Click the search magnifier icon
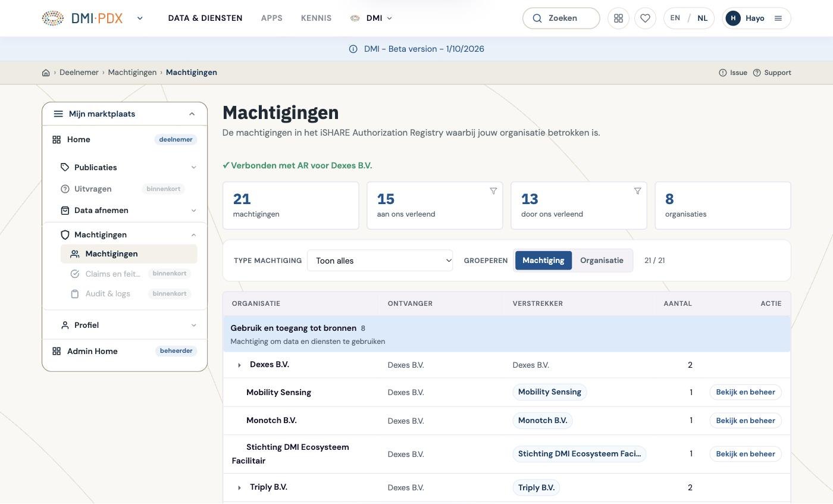 (x=537, y=18)
